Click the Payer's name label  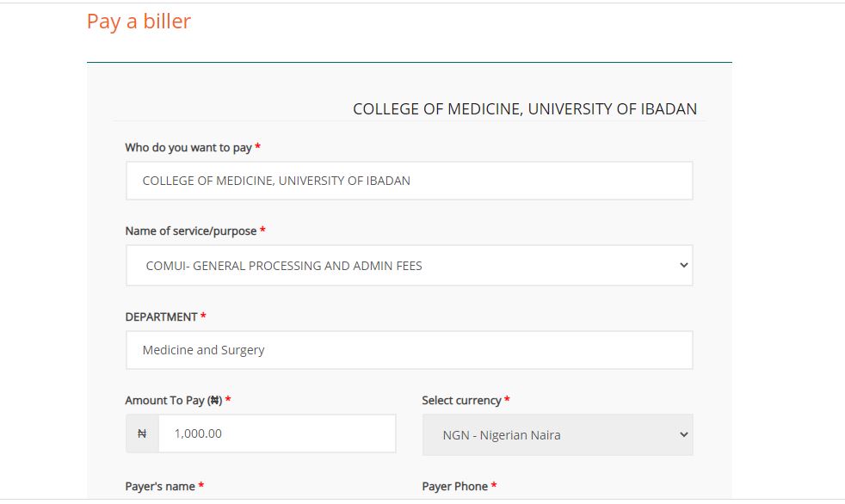pyautogui.click(x=160, y=487)
